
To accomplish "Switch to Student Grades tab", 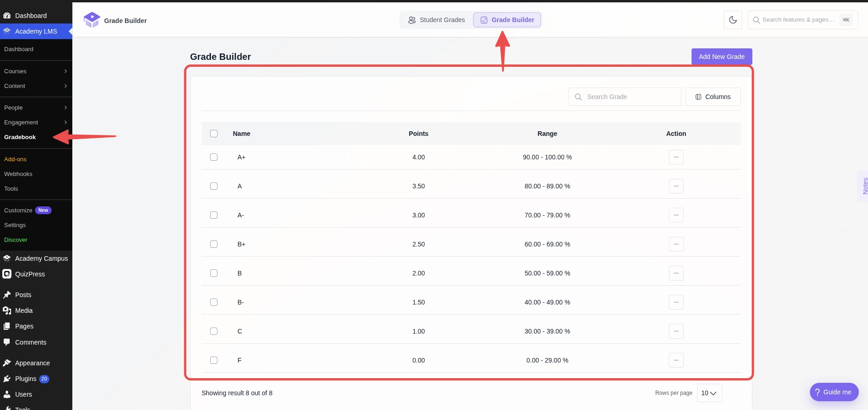I will click(436, 20).
